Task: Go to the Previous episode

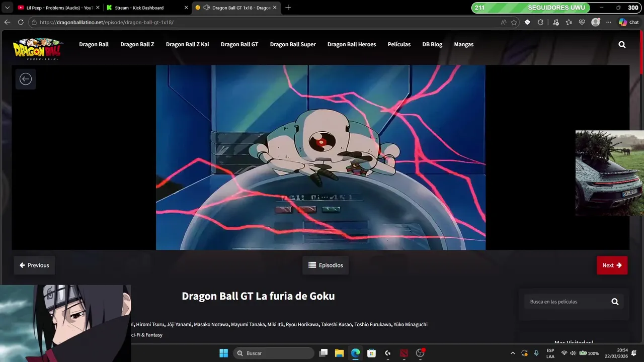Action: pyautogui.click(x=34, y=265)
